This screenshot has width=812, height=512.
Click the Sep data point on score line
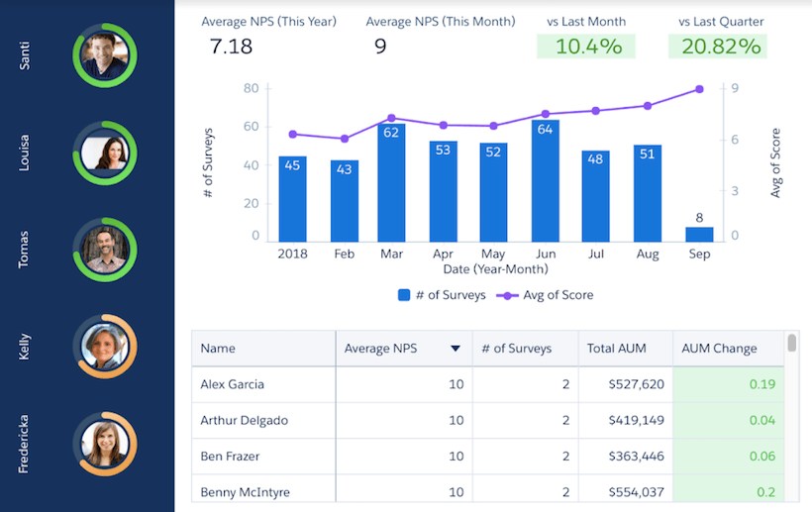(x=699, y=89)
